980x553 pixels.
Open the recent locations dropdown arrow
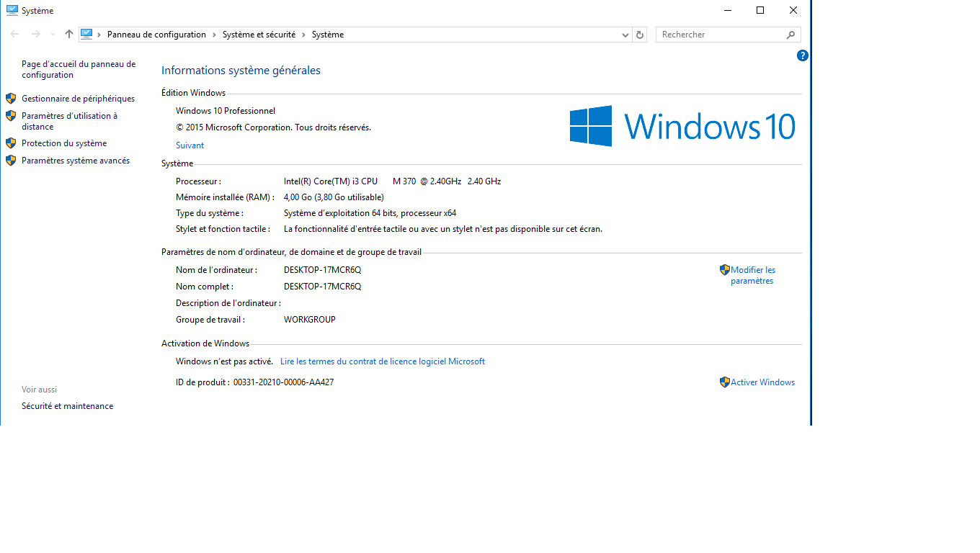coord(53,35)
